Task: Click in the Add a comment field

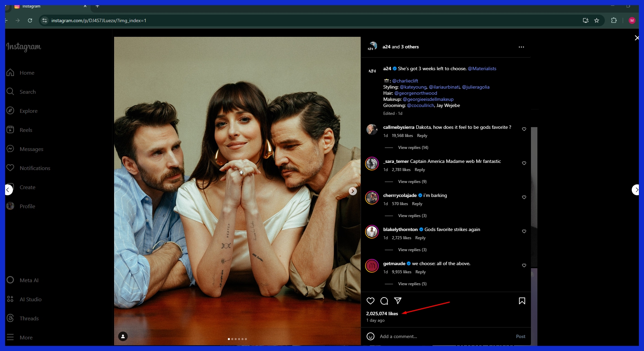Action: 446,336
